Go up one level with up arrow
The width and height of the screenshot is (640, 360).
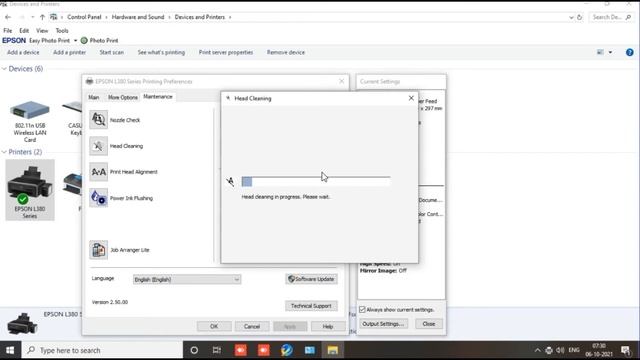click(x=42, y=17)
